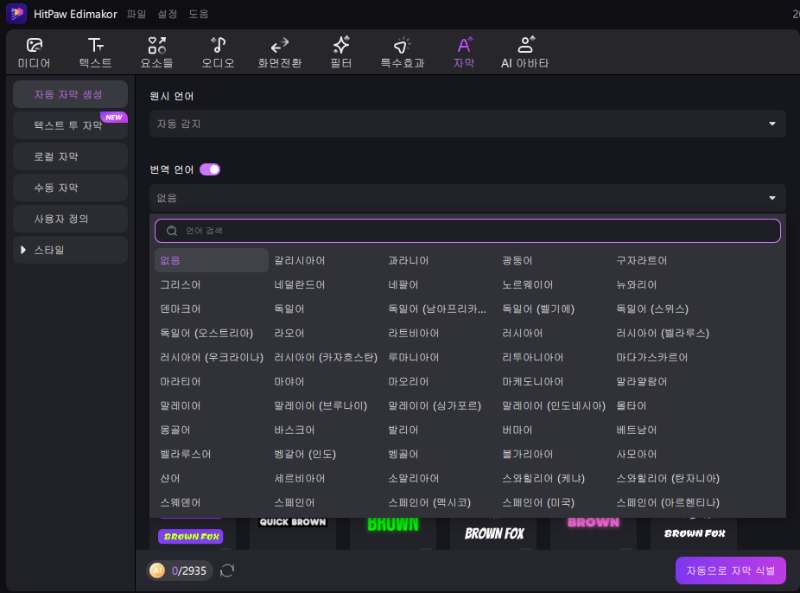The width and height of the screenshot is (800, 593).
Task: Select the pink BROWN subtitle style thumbnail
Action: (593, 534)
